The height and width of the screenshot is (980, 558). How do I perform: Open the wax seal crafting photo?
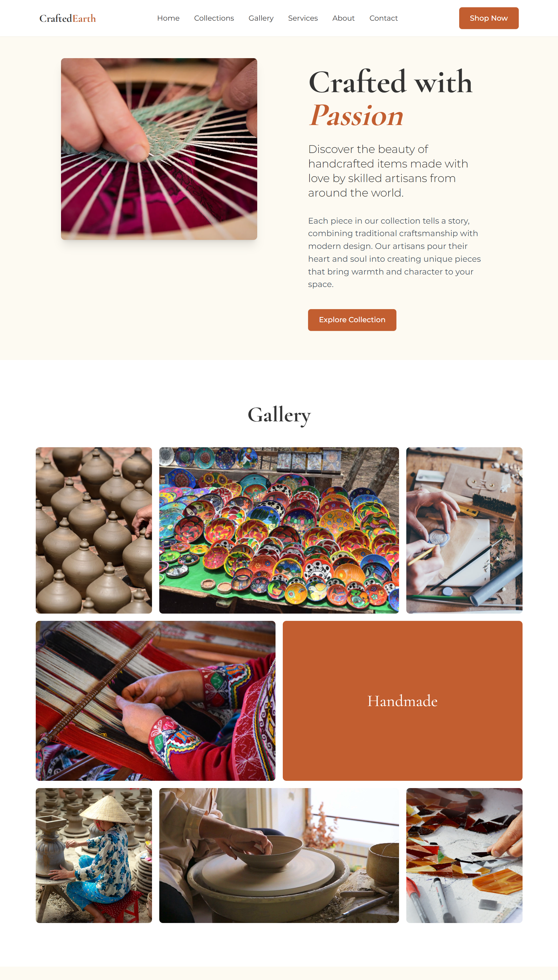464,530
